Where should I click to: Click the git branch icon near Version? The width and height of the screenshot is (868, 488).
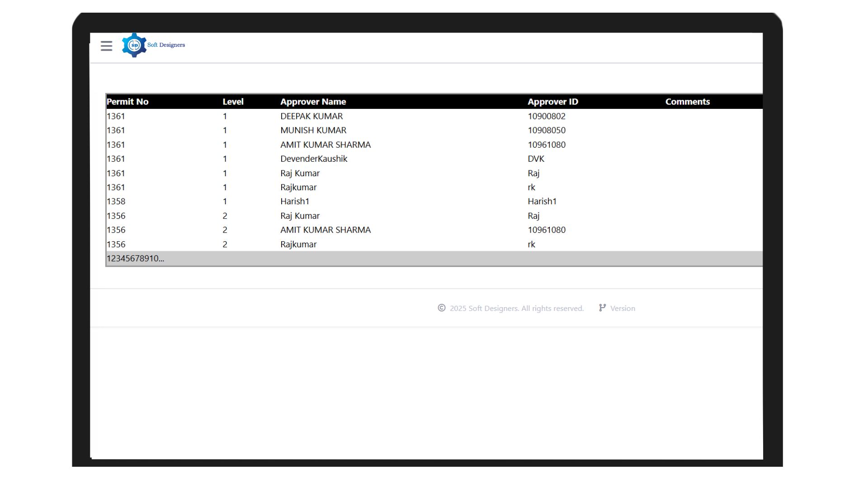point(602,308)
